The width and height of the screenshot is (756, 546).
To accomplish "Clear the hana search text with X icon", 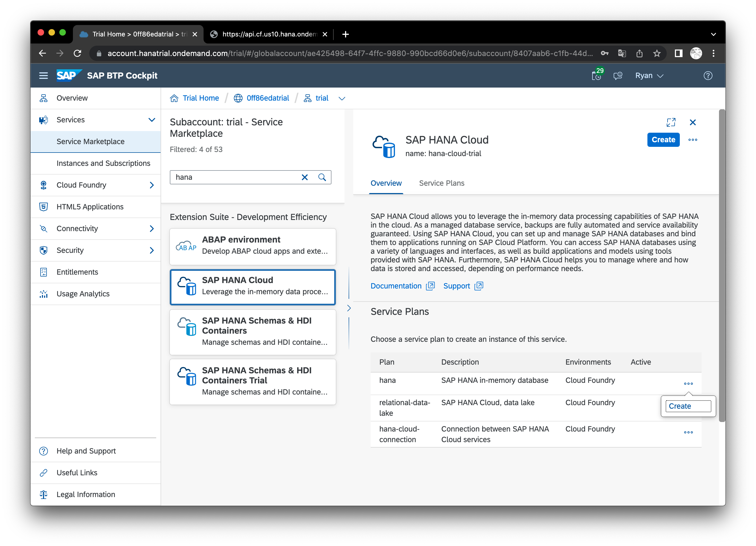I will (305, 177).
